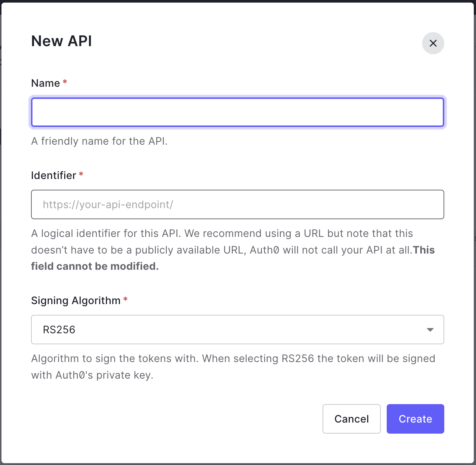Focus the friendly name text box
Screen dimensions: 476x465
click(x=237, y=112)
